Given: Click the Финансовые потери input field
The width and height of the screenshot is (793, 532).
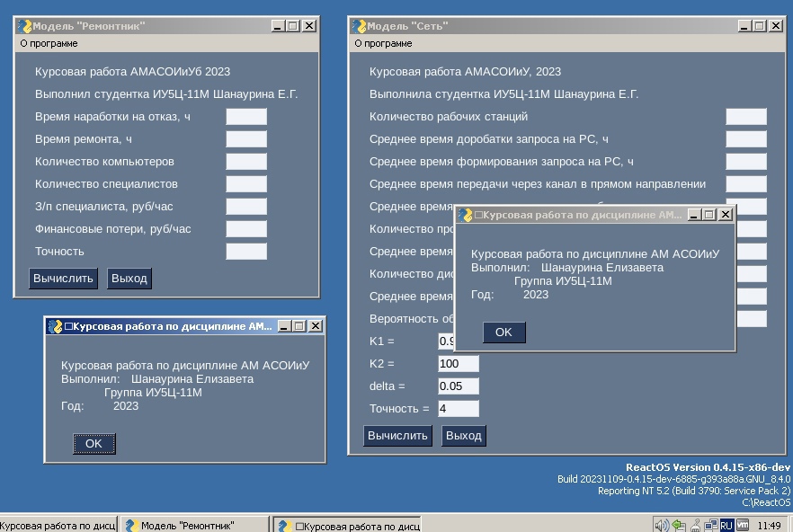Looking at the screenshot, I should (245, 228).
